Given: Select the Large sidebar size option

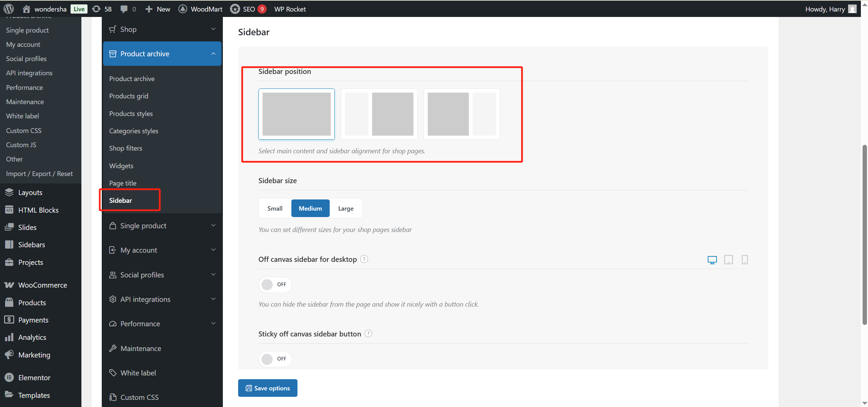Looking at the screenshot, I should 346,208.
